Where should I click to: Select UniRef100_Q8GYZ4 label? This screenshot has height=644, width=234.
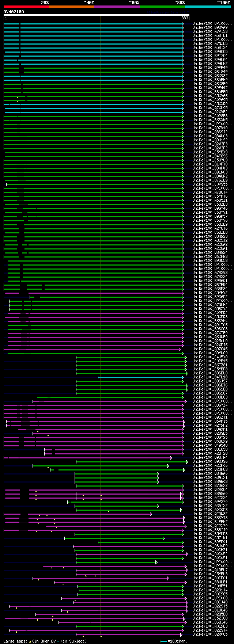click(210, 405)
